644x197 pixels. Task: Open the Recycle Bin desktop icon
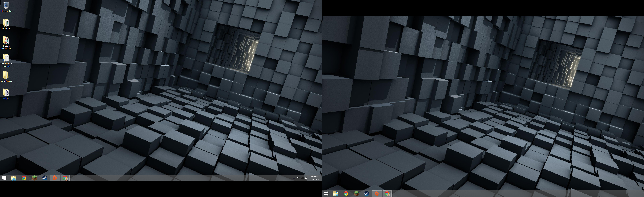pos(6,7)
